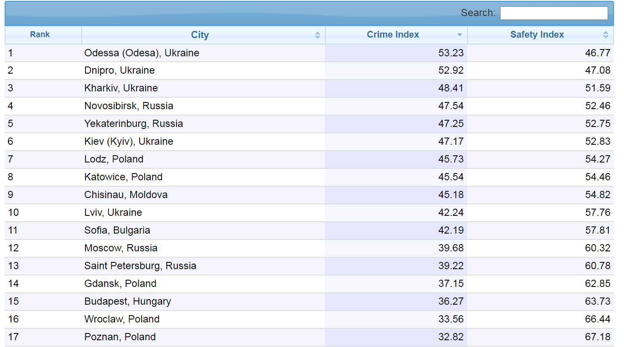
Task: Sort cities alphabetically via City header
Action: coord(199,35)
